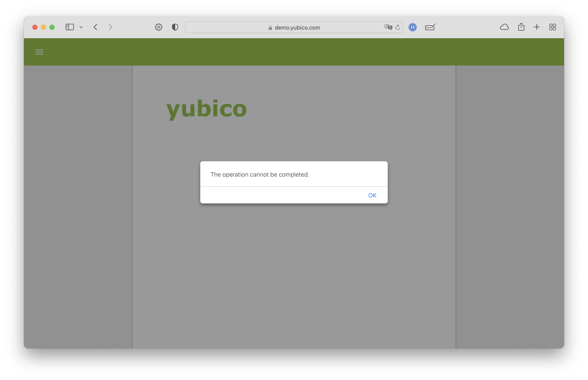The width and height of the screenshot is (588, 380).
Task: Click the translate page icon
Action: (388, 27)
